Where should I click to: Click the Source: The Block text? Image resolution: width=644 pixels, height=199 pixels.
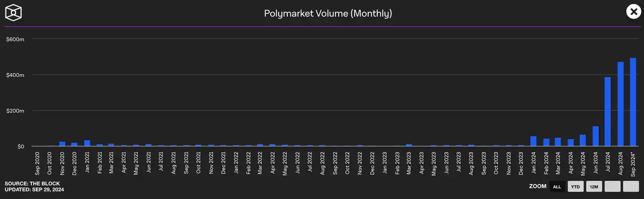tap(28, 184)
